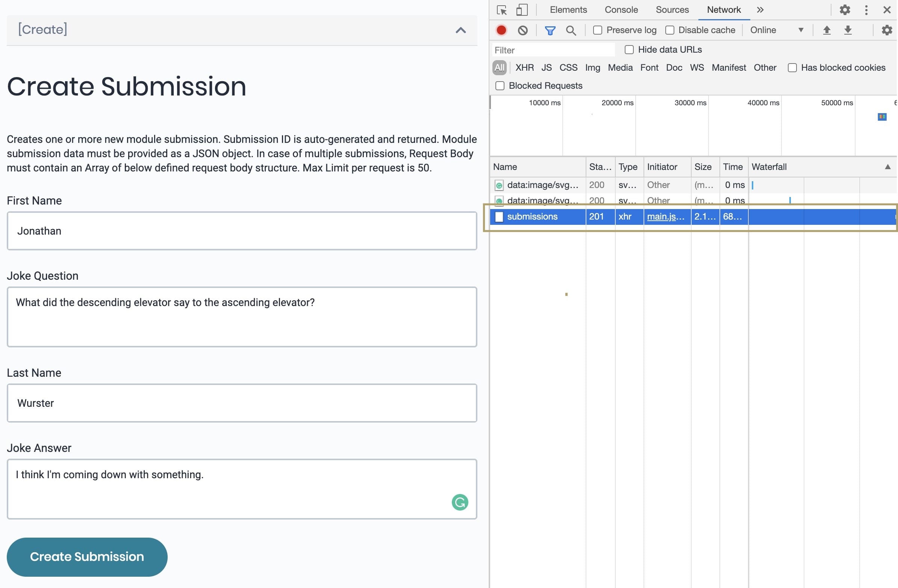This screenshot has width=898, height=588.
Task: Click the [Create] section header
Action: (242, 30)
